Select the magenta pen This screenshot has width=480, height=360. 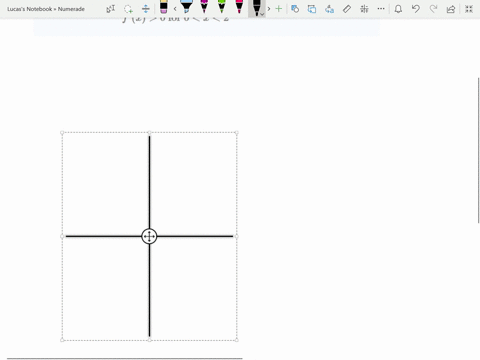204,7
